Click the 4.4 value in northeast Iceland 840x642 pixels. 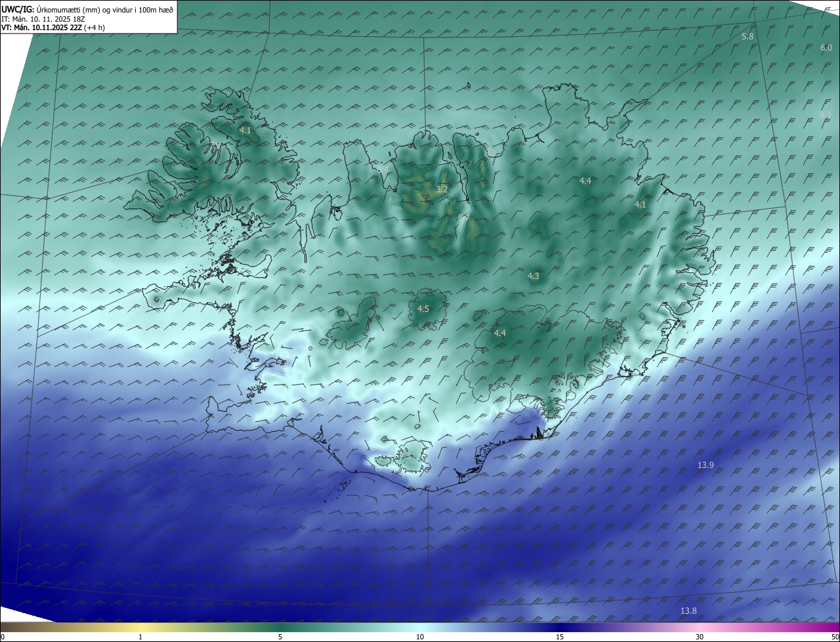tap(585, 181)
